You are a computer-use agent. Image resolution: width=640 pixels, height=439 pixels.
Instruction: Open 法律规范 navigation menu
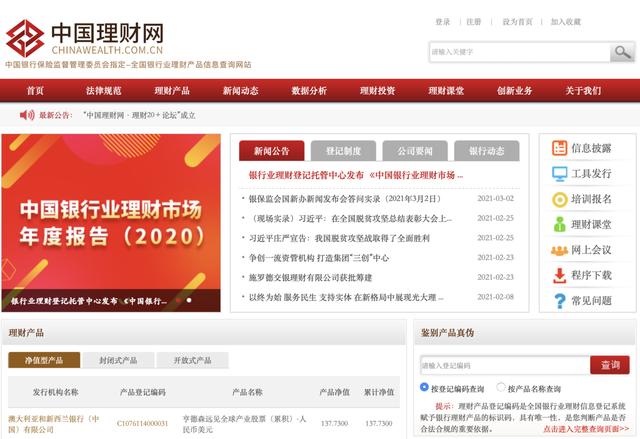104,91
